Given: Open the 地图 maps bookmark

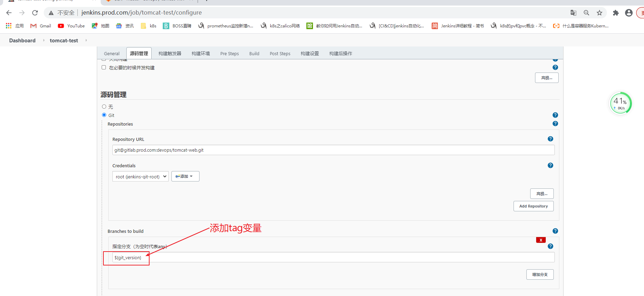Looking at the screenshot, I should tap(100, 26).
